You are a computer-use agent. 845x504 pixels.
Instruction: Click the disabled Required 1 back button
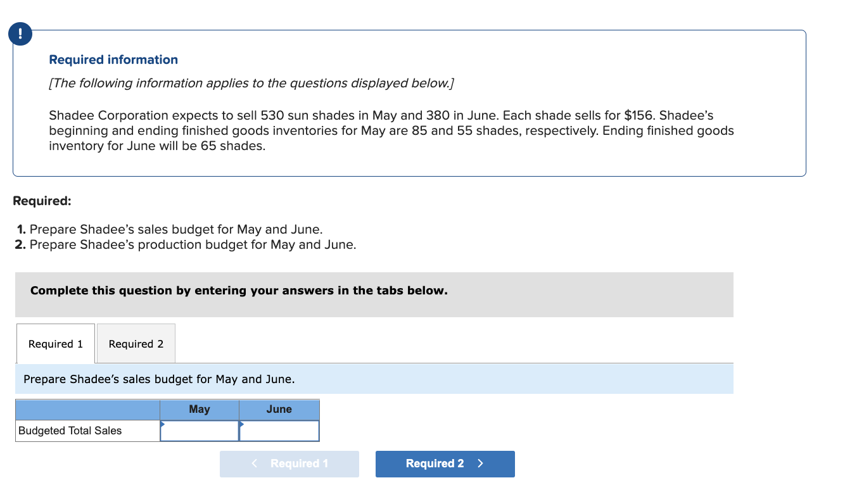click(x=289, y=463)
